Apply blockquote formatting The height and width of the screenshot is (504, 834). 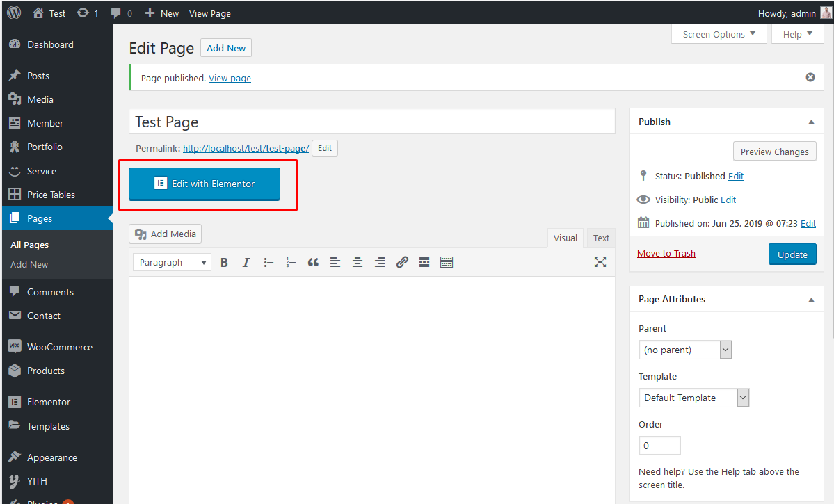point(313,262)
